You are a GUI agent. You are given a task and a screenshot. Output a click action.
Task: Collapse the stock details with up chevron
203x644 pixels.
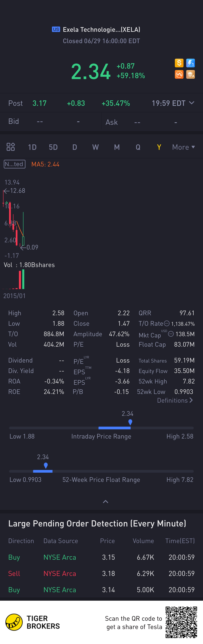106,502
